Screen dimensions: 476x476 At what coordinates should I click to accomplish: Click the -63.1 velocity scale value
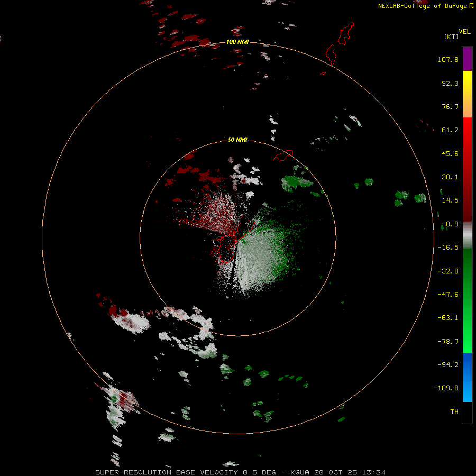[448, 318]
